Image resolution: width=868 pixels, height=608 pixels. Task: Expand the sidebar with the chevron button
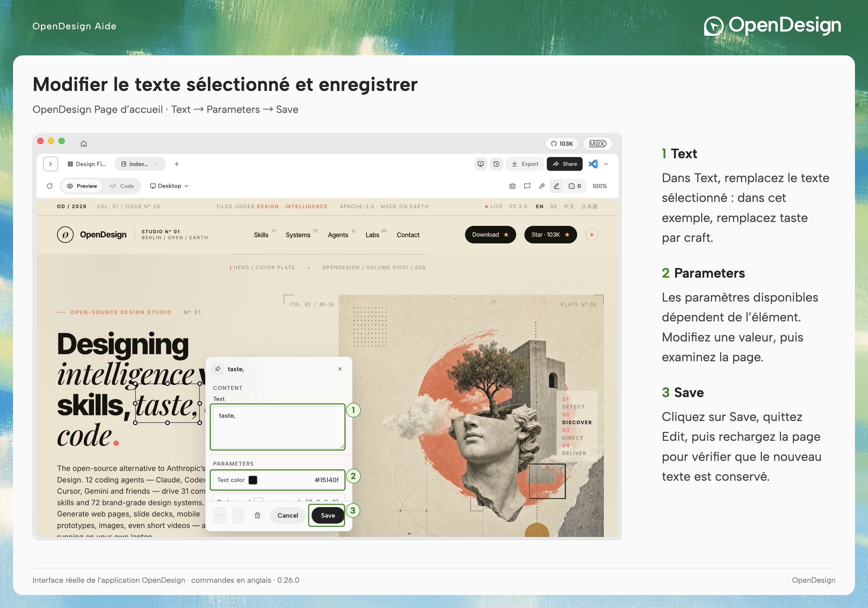pyautogui.click(x=50, y=164)
